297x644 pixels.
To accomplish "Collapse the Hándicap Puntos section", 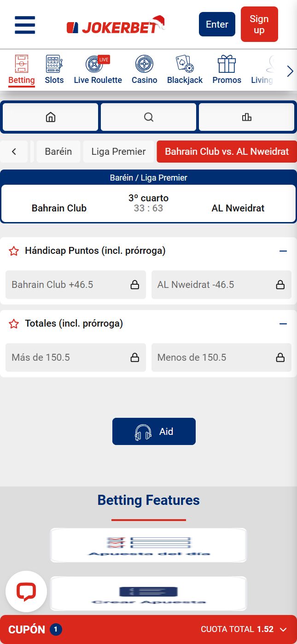I will click(283, 251).
